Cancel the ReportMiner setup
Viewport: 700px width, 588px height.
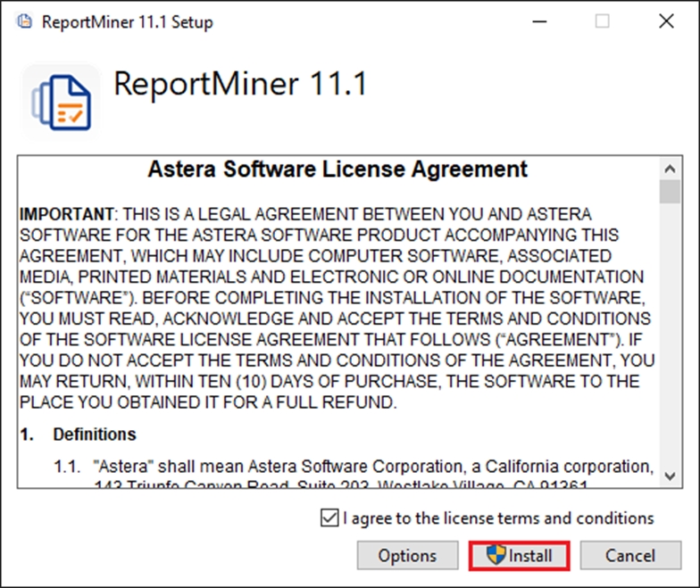630,555
